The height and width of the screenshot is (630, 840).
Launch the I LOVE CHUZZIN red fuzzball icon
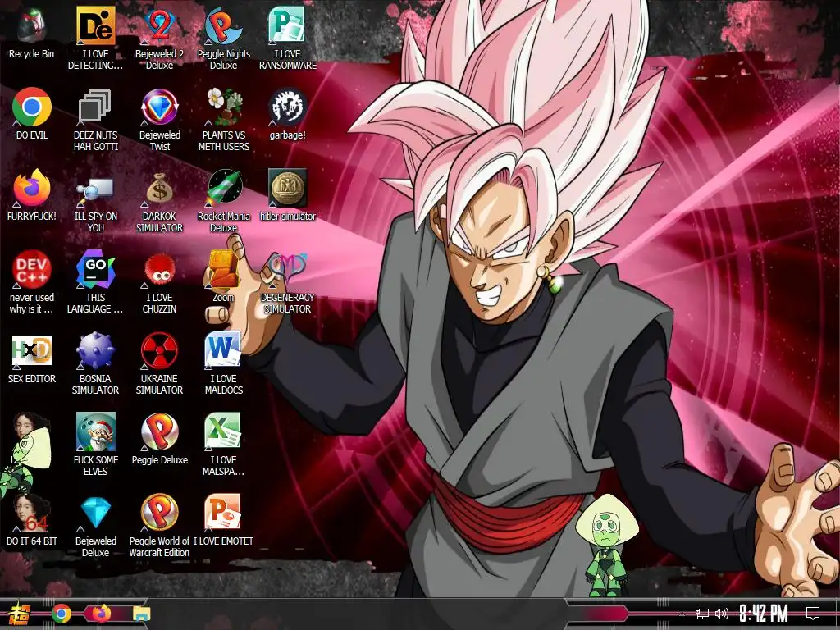159,282
